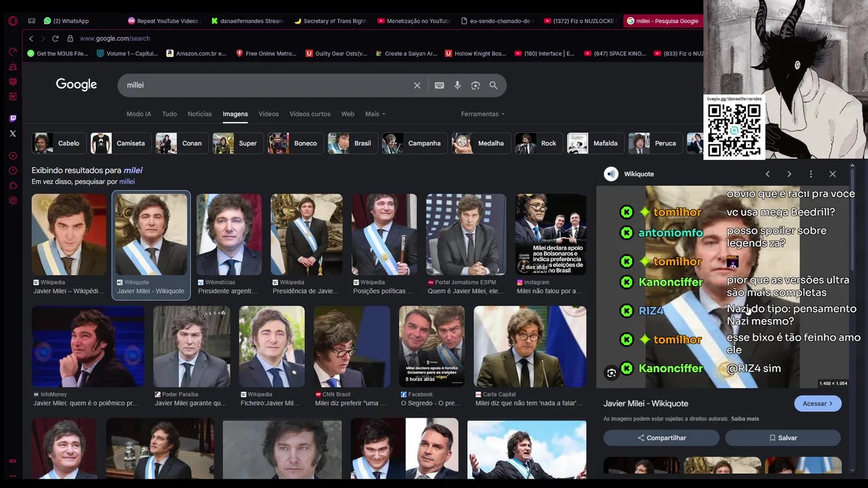Open the InfoMoney image result
The height and width of the screenshot is (488, 868).
pos(88,357)
